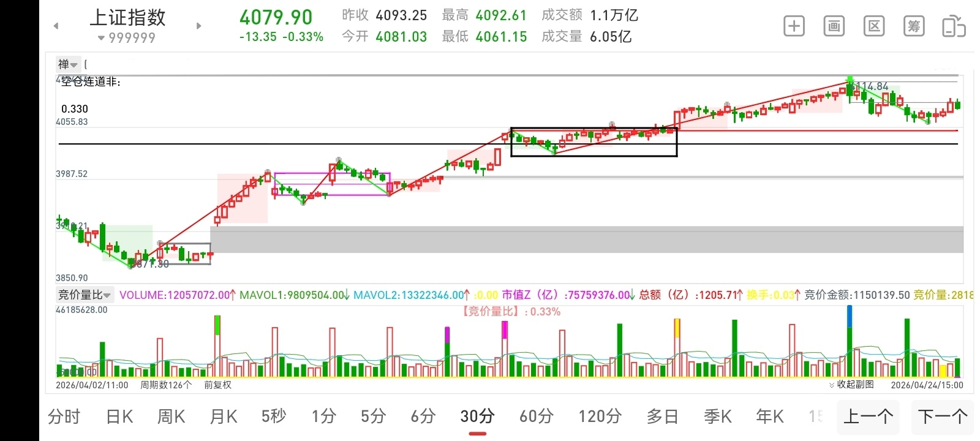Switch to the 60分 period tab

coord(537,417)
